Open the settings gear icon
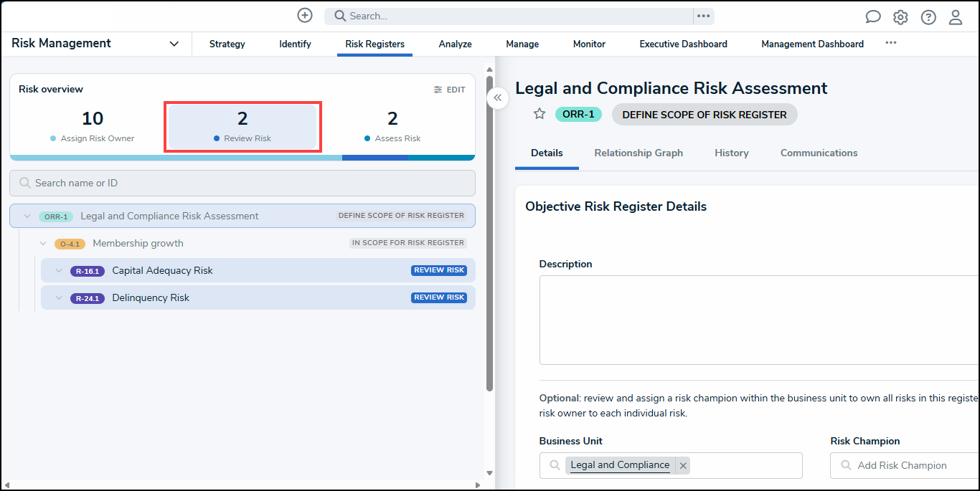Screen dimensions: 980x491 click(900, 17)
